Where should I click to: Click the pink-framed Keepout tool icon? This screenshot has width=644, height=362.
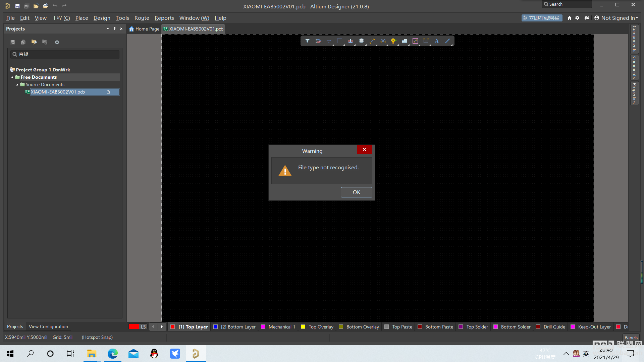[x=415, y=41]
